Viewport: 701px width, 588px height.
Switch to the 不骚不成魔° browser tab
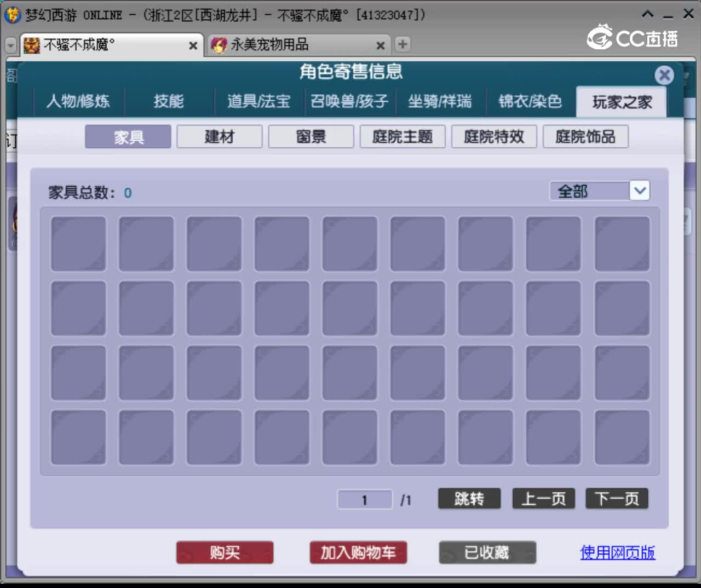tap(111, 45)
